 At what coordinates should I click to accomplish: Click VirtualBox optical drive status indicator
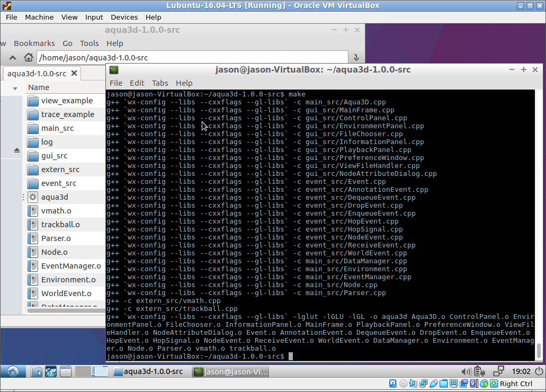(x=403, y=384)
